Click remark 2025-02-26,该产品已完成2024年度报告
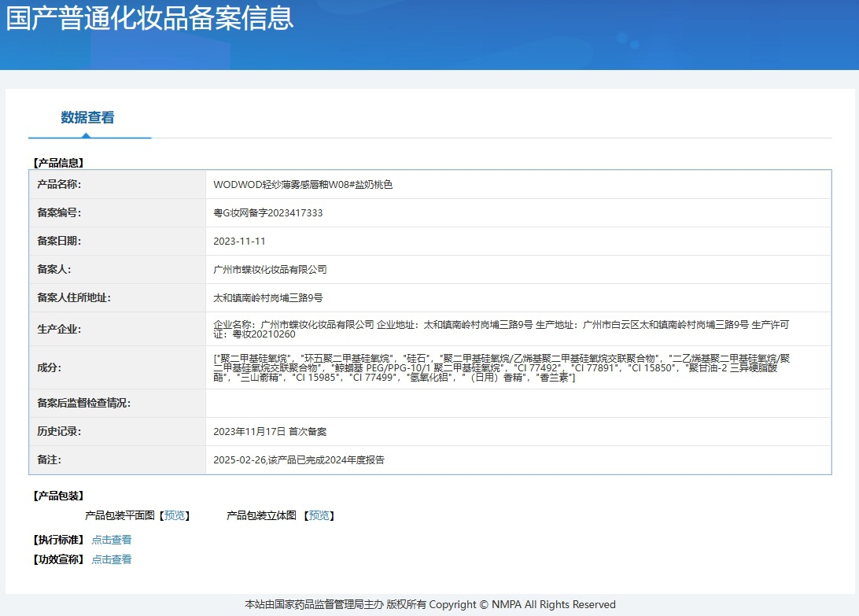This screenshot has width=859, height=616. 299,460
